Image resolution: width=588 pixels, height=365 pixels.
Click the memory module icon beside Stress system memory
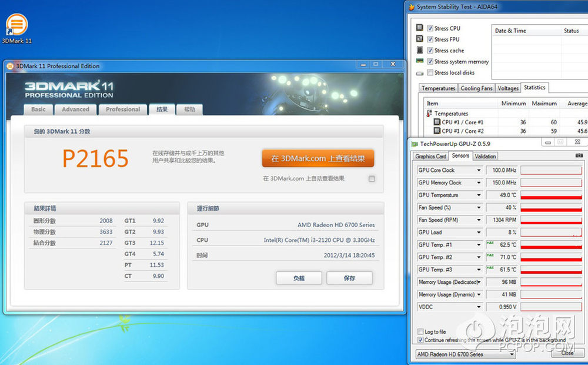point(420,61)
